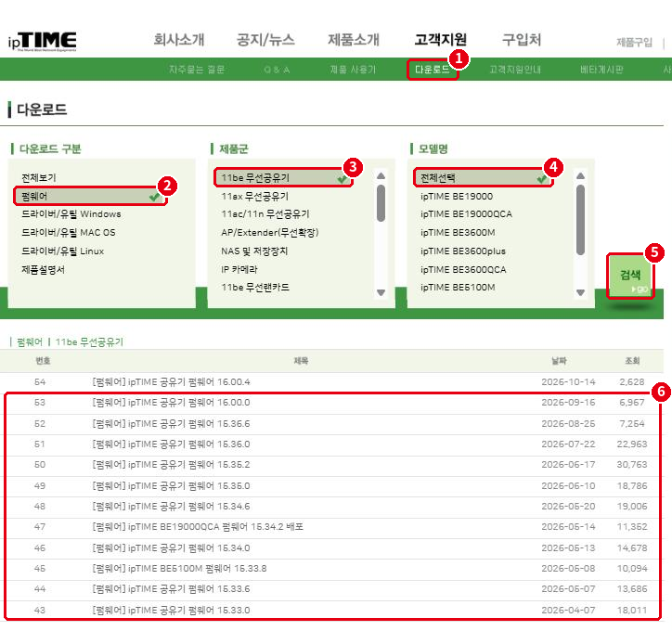Click product group list scroll-up arrow
Screen dimensions: 672x631
tap(381, 176)
